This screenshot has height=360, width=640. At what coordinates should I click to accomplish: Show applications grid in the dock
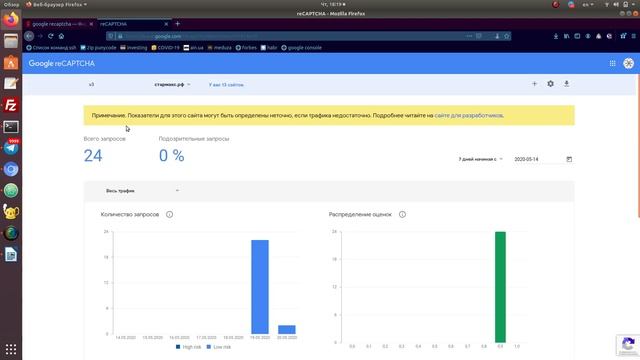[x=11, y=349]
